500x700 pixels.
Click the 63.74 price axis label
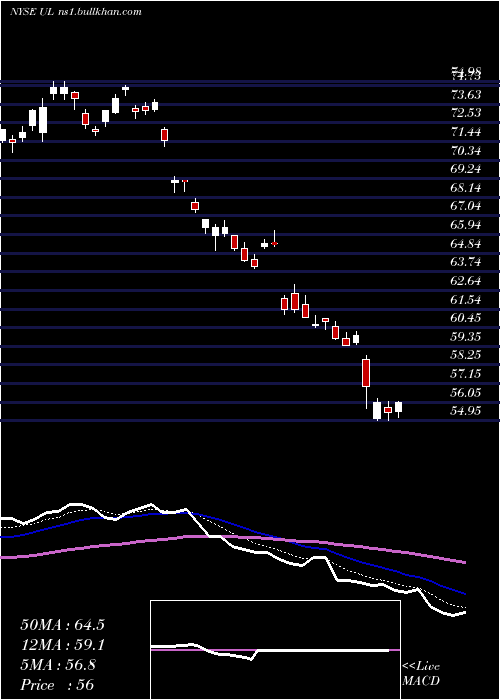[x=466, y=262]
